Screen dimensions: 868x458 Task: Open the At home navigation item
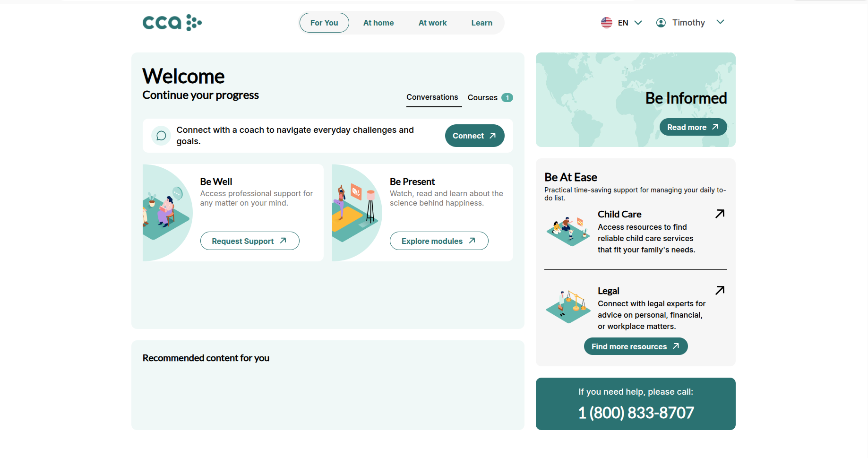pyautogui.click(x=378, y=23)
